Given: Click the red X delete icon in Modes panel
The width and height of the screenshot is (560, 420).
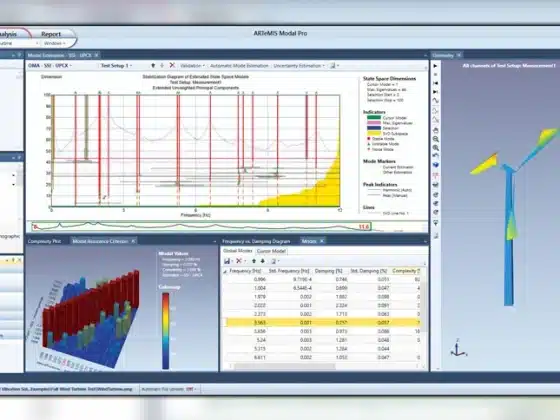Looking at the screenshot, I should [239, 261].
